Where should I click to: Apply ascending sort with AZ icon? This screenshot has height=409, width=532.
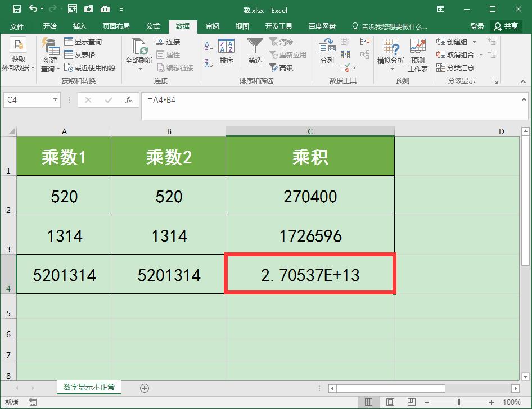coord(210,45)
